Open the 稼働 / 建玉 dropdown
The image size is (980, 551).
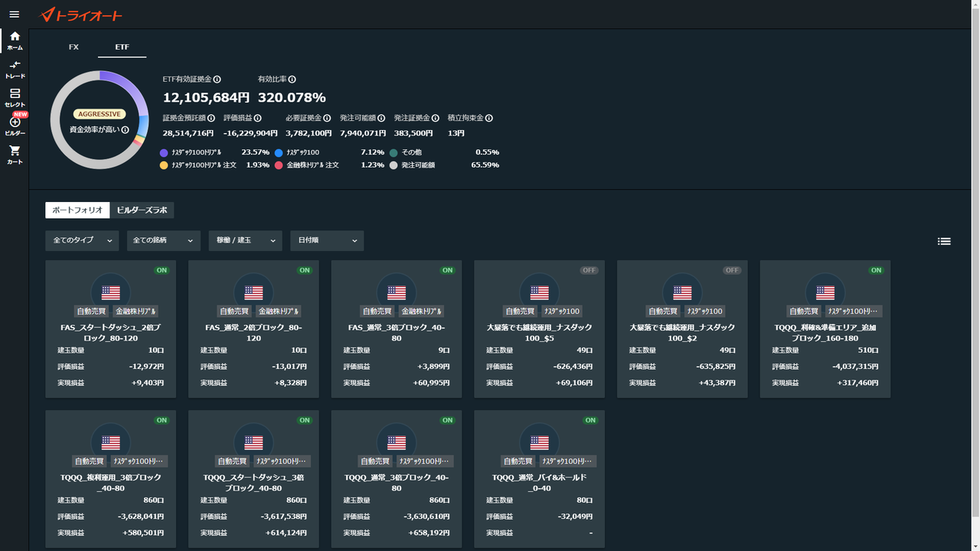pos(245,240)
